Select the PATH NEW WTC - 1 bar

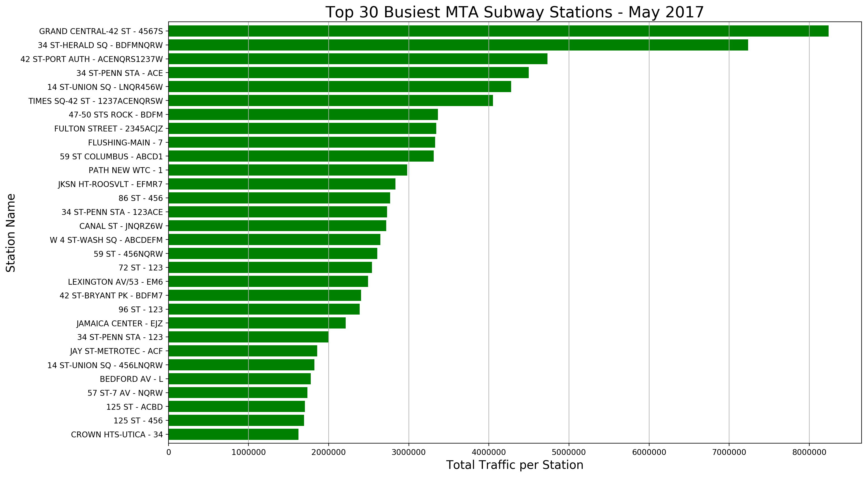286,170
